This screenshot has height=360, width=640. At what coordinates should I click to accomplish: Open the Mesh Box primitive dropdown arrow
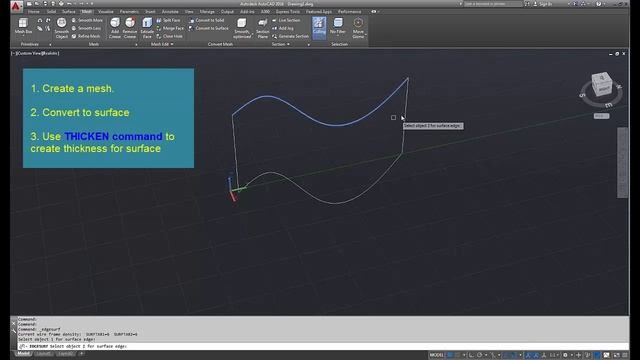point(23,36)
